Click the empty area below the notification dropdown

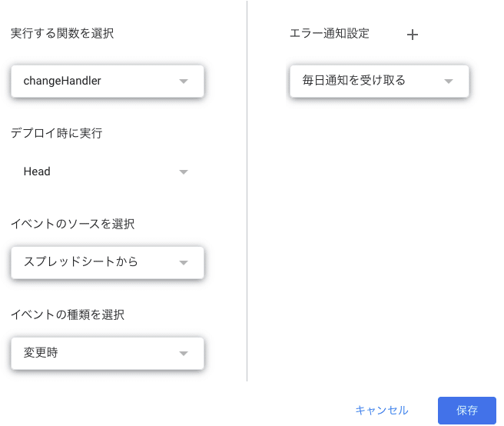pos(376,231)
